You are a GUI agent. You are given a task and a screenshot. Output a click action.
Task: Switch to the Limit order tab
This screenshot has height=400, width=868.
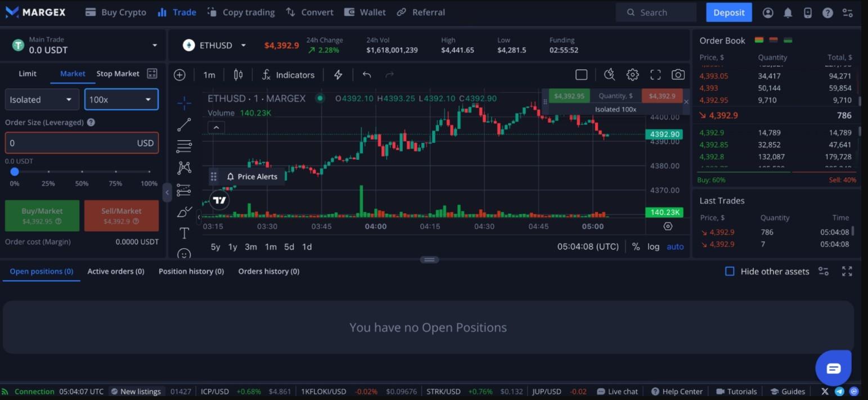tap(27, 73)
